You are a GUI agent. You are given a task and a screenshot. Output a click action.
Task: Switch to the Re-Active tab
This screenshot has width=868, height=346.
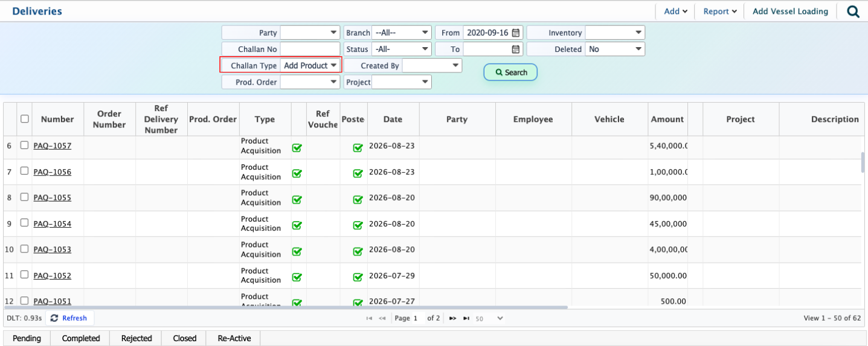pos(234,338)
